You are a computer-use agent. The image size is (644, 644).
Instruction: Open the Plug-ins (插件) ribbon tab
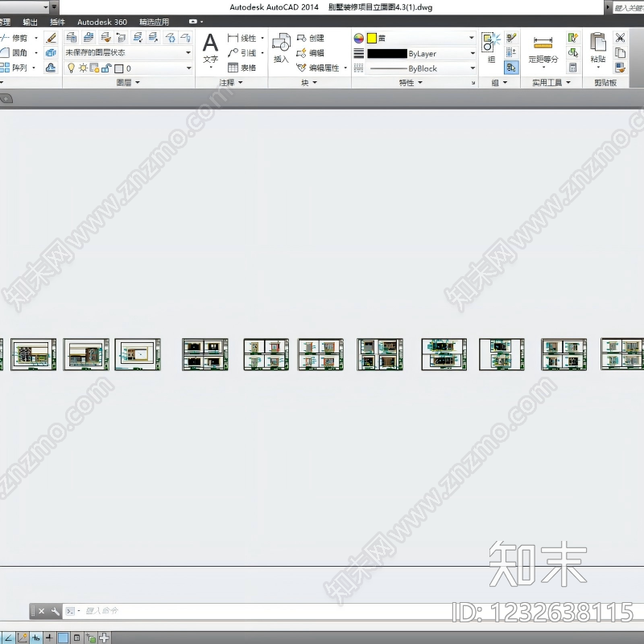tap(57, 23)
